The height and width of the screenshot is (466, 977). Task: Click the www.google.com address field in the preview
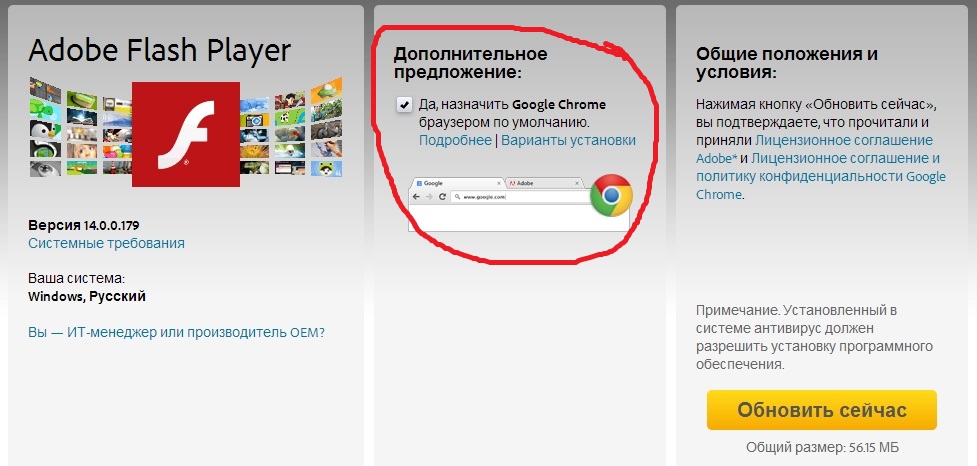coord(522,197)
